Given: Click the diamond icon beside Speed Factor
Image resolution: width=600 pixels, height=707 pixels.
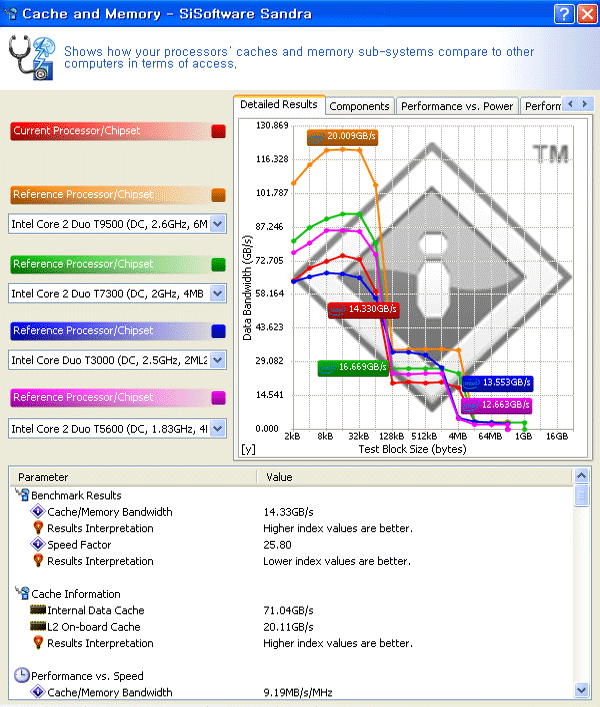Looking at the screenshot, I should [38, 544].
